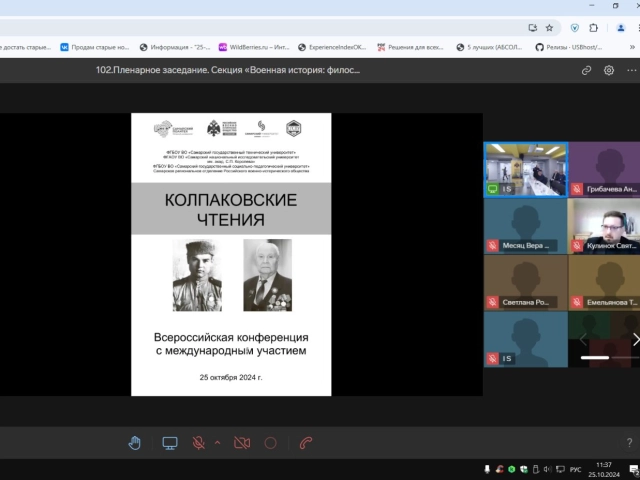Open help question mark button

point(629,442)
